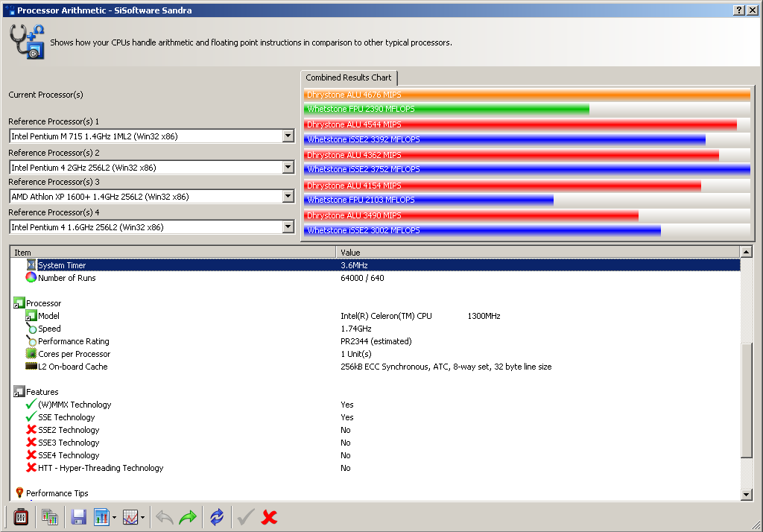Click the 256kB ECC Synchronous cache value
The image size is (763, 532).
click(446, 367)
